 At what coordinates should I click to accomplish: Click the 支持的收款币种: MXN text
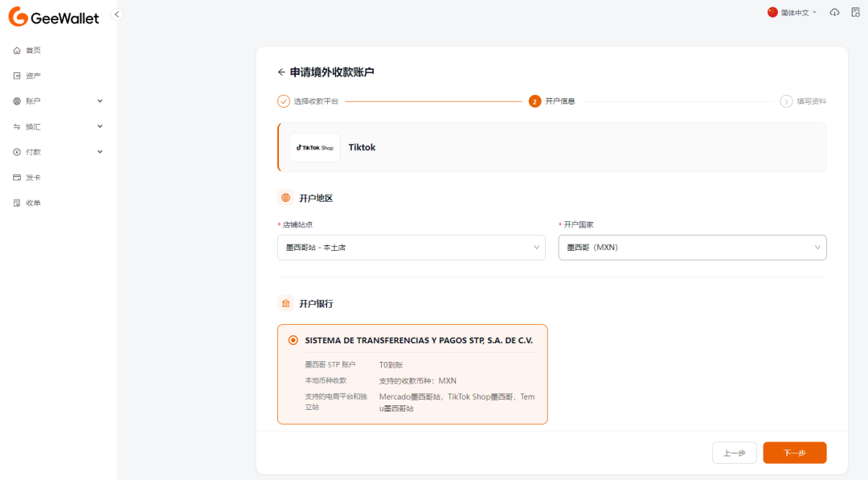click(418, 381)
